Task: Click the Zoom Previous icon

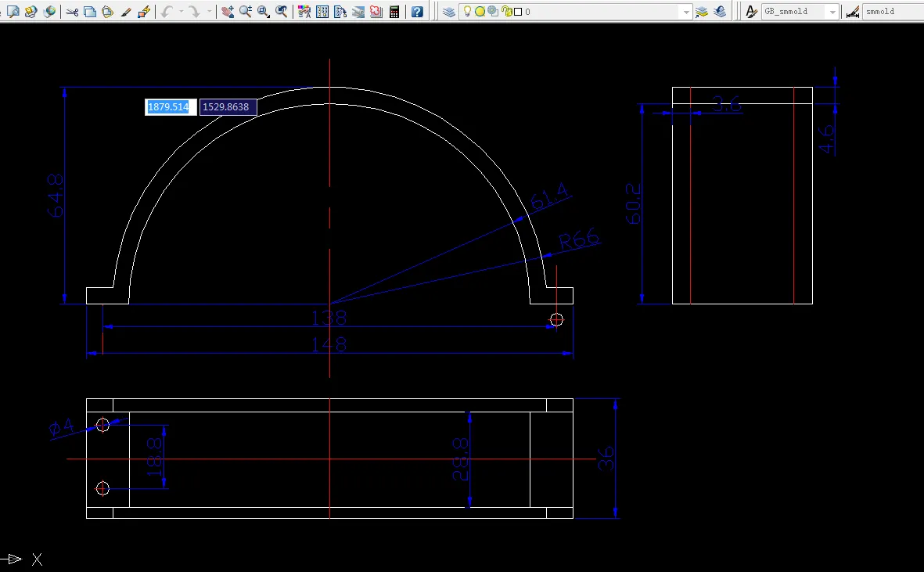Action: [282, 11]
